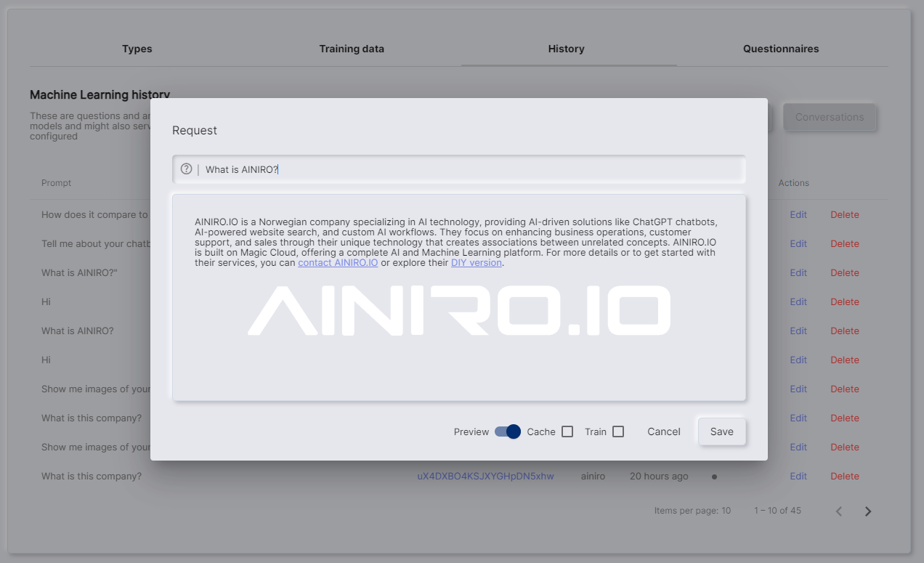Check the Cache checkbox

567,432
